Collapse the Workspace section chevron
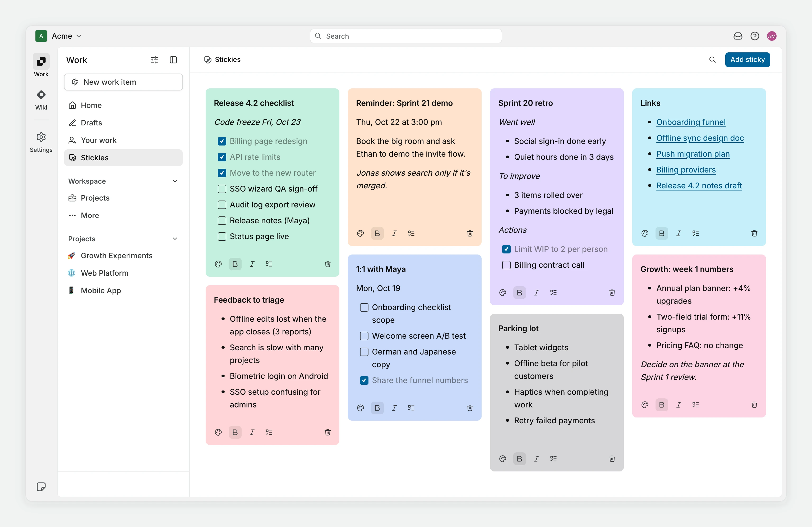Screen dimensions: 812x527 [175, 181]
